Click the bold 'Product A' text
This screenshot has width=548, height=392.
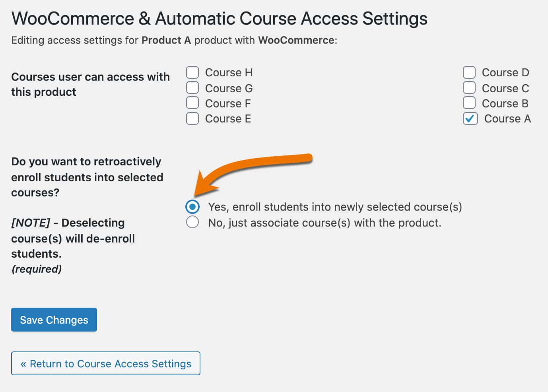(x=166, y=40)
